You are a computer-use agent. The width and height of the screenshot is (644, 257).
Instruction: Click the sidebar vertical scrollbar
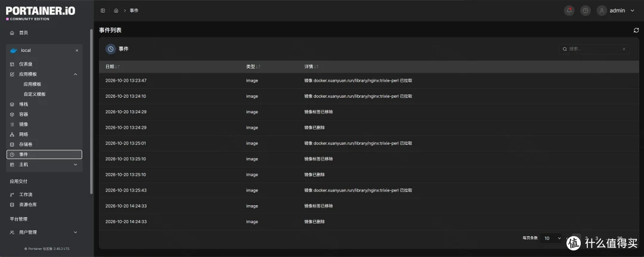tap(91, 111)
